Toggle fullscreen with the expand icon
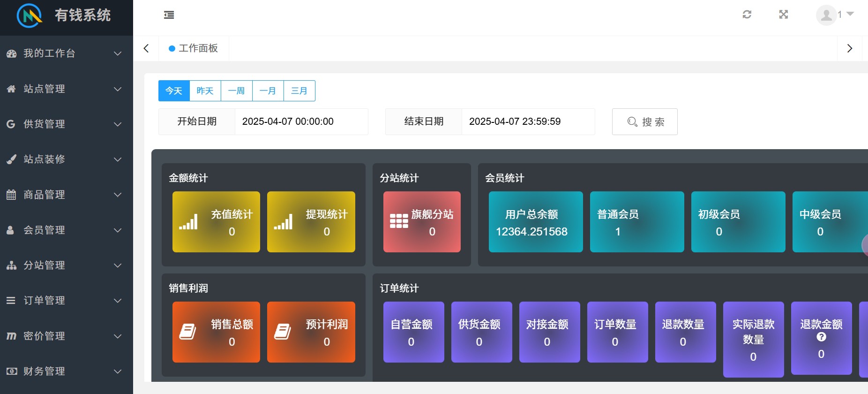868x394 pixels. coord(783,15)
